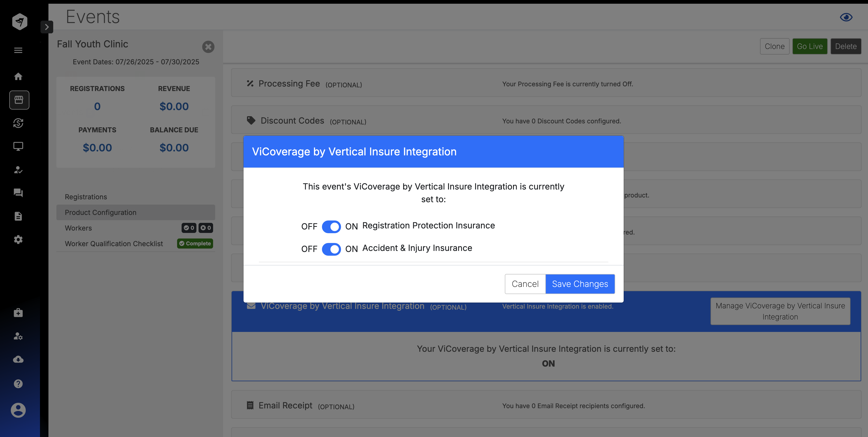The width and height of the screenshot is (868, 437).
Task: Open the document page icon in sidebar
Action: (18, 216)
